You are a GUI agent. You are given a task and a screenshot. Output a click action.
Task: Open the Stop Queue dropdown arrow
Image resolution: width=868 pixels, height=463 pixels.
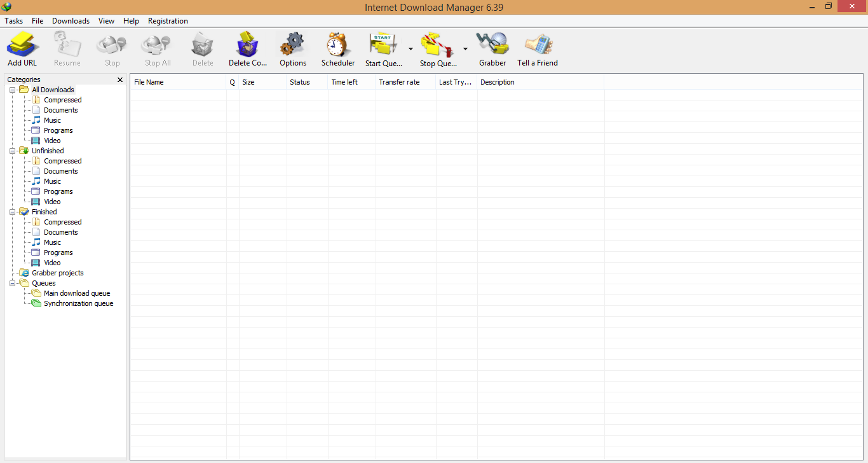[465, 49]
